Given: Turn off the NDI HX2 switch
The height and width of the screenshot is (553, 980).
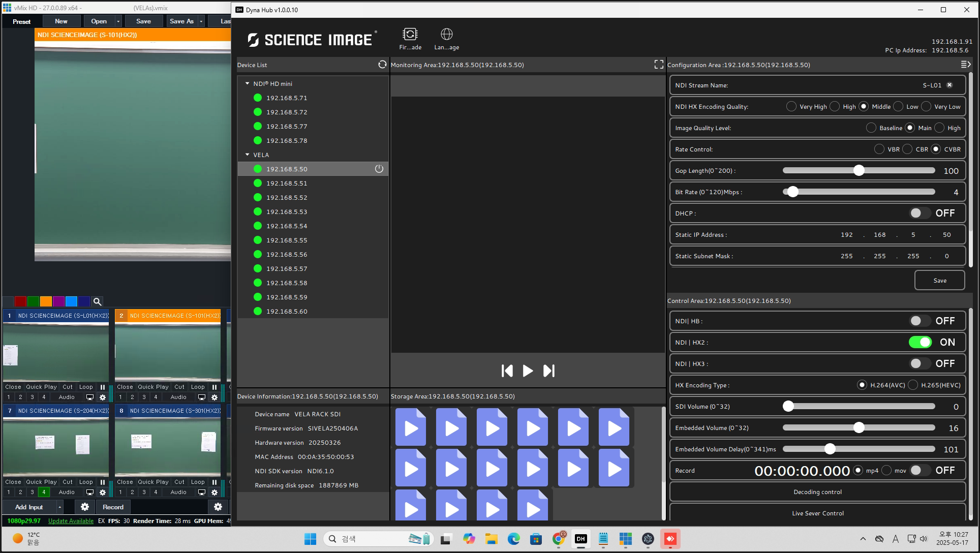Looking at the screenshot, I should pyautogui.click(x=921, y=342).
